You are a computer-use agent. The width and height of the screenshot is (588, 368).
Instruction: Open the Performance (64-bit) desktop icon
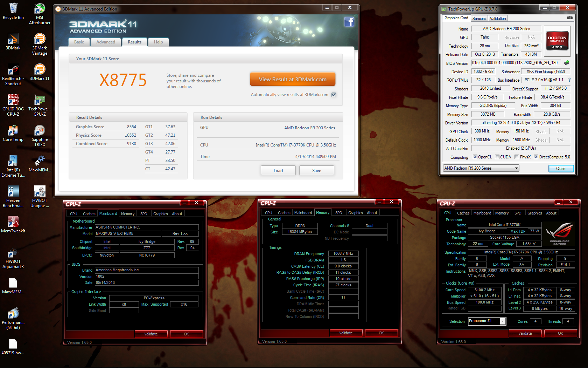coord(13,319)
